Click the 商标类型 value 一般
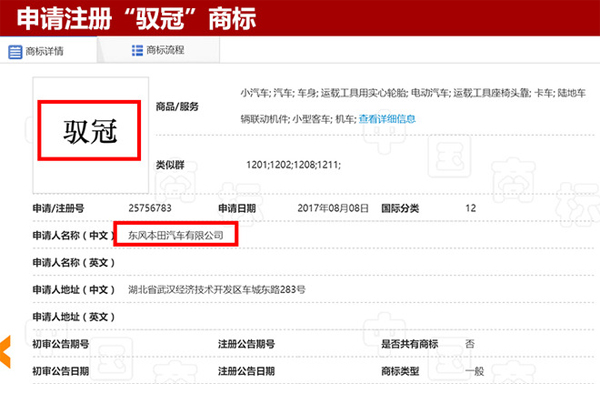 click(475, 370)
